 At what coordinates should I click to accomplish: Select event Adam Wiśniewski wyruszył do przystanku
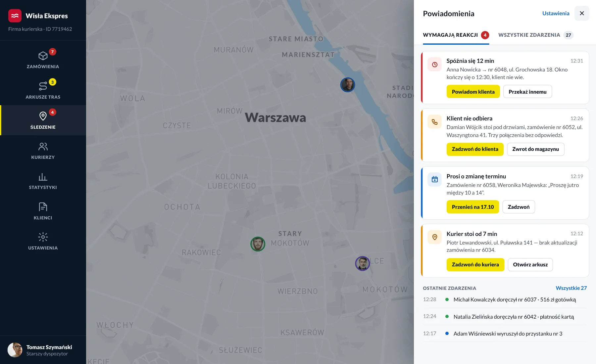tap(505, 334)
